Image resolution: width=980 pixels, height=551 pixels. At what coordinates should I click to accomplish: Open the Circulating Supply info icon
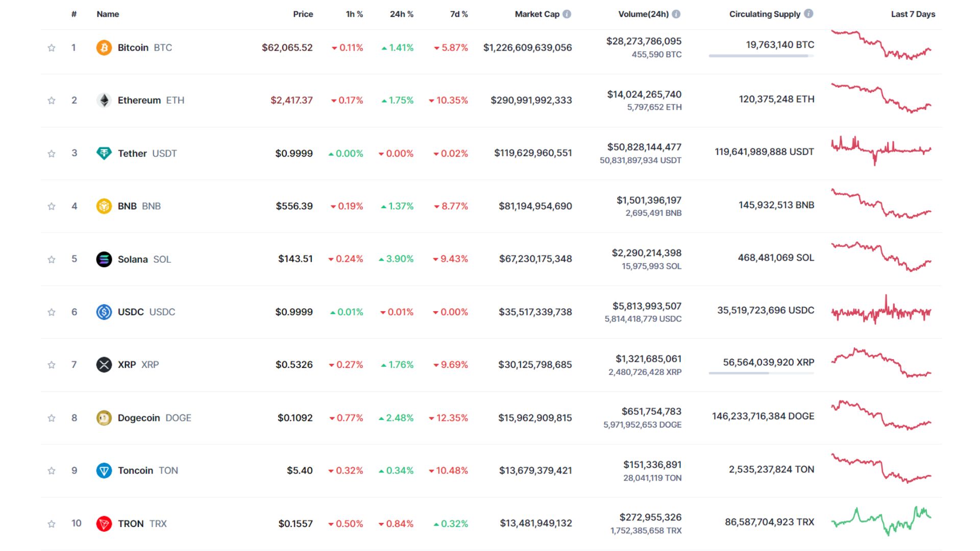pos(809,14)
